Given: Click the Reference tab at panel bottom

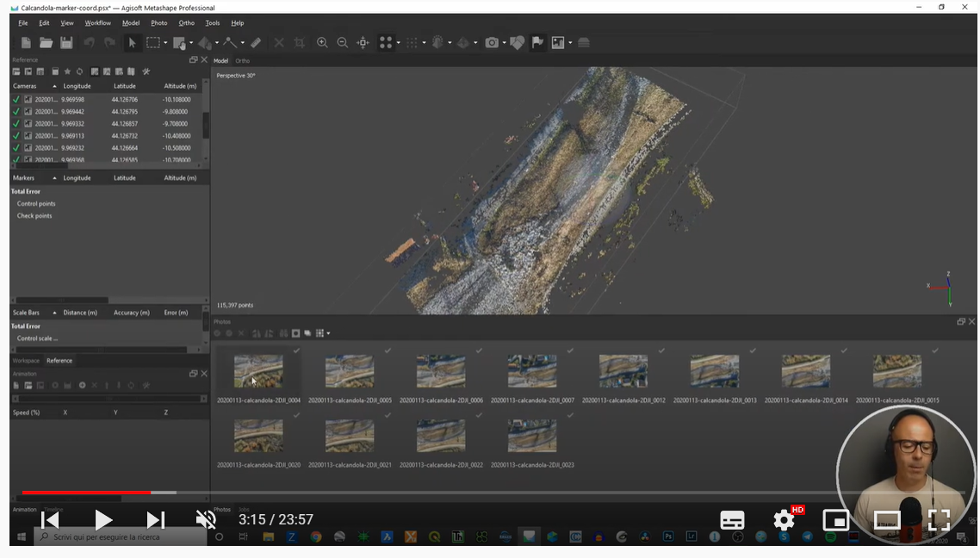Looking at the screenshot, I should (x=58, y=362).
